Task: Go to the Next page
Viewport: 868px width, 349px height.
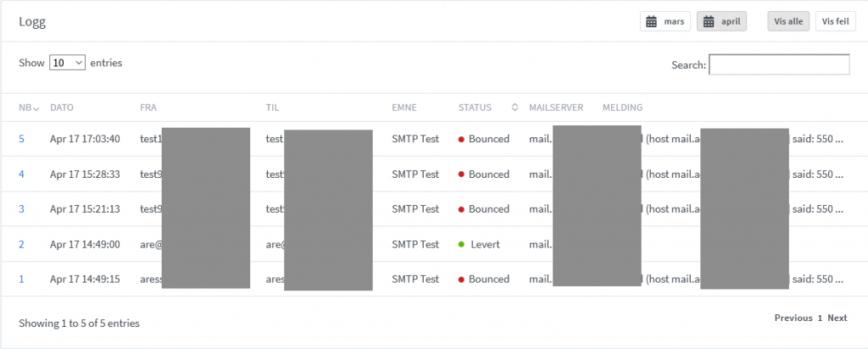Action: pos(837,318)
